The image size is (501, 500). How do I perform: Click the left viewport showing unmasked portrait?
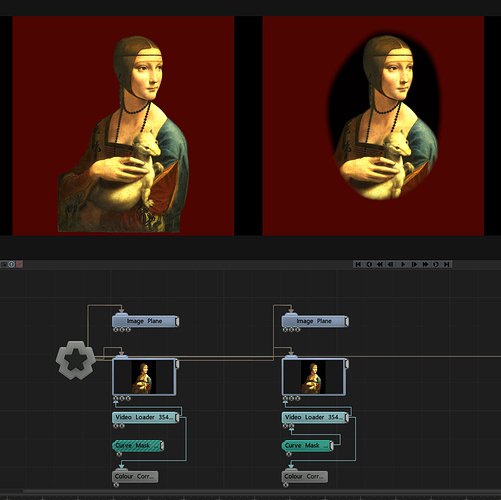tap(123, 126)
